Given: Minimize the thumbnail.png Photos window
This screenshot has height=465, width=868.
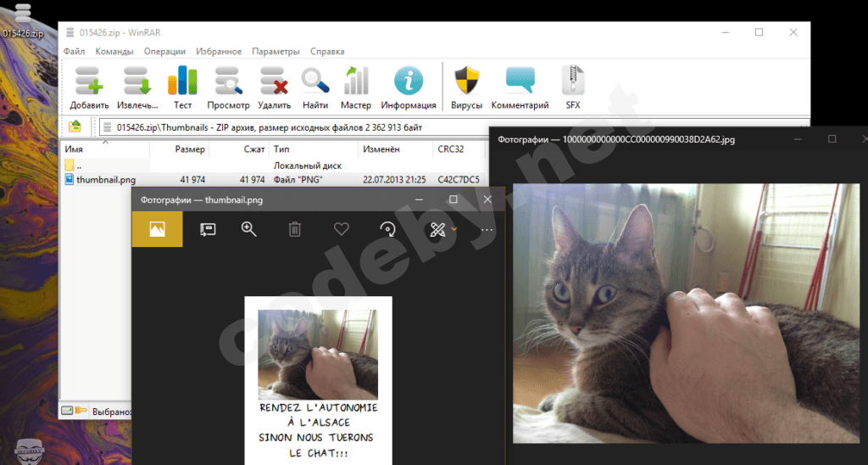Looking at the screenshot, I should point(419,199).
